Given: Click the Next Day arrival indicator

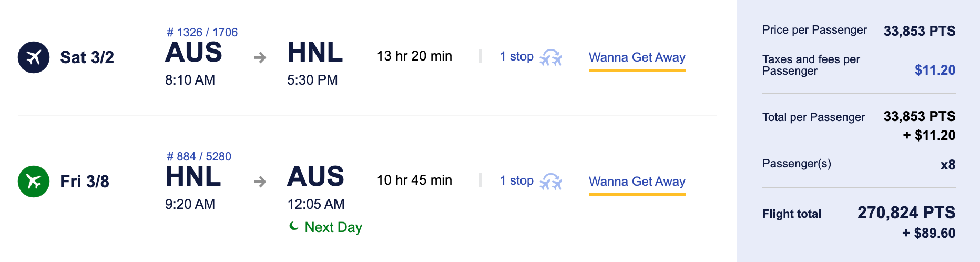Looking at the screenshot, I should click(333, 227).
